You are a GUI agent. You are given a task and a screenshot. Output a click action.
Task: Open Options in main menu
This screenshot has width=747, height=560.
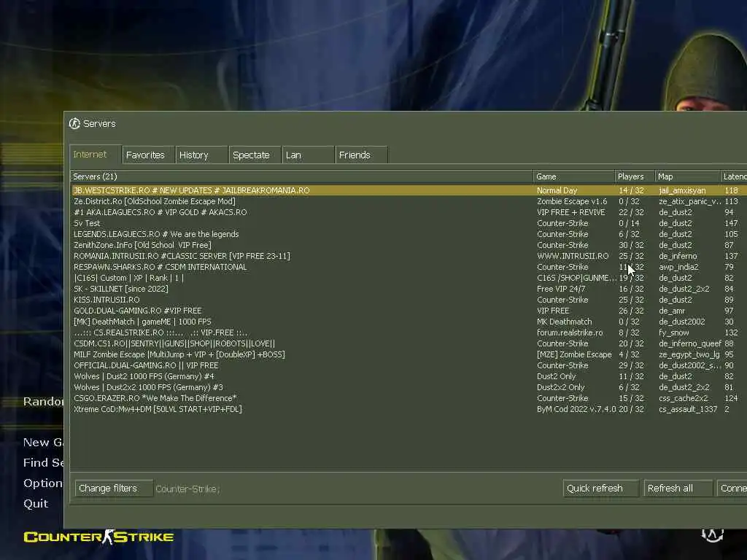pos(43,483)
